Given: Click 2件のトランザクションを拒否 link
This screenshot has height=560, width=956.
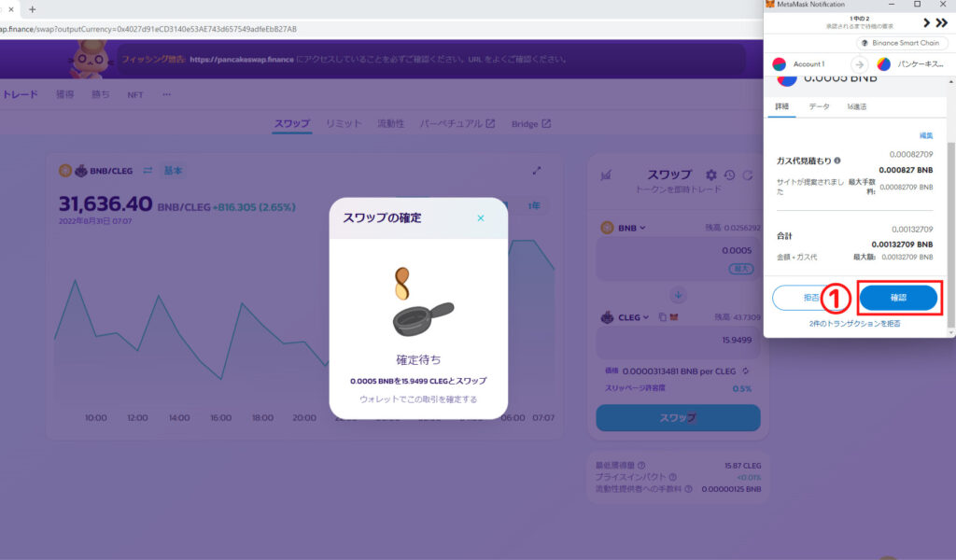Looking at the screenshot, I should [x=854, y=324].
